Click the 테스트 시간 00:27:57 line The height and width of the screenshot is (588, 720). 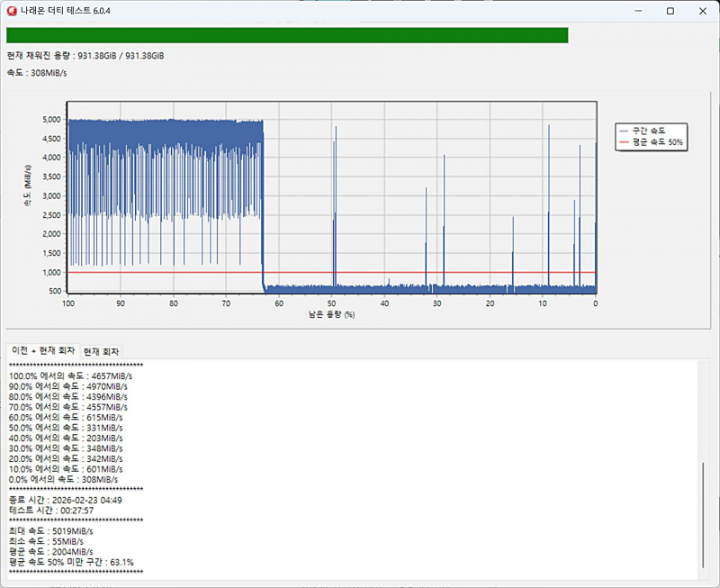point(51,511)
